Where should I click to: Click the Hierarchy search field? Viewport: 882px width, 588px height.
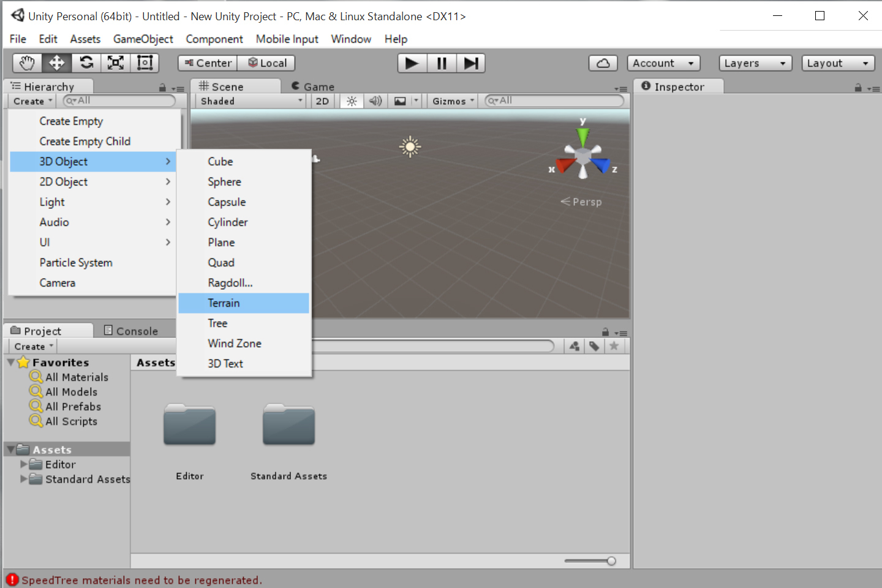[119, 101]
